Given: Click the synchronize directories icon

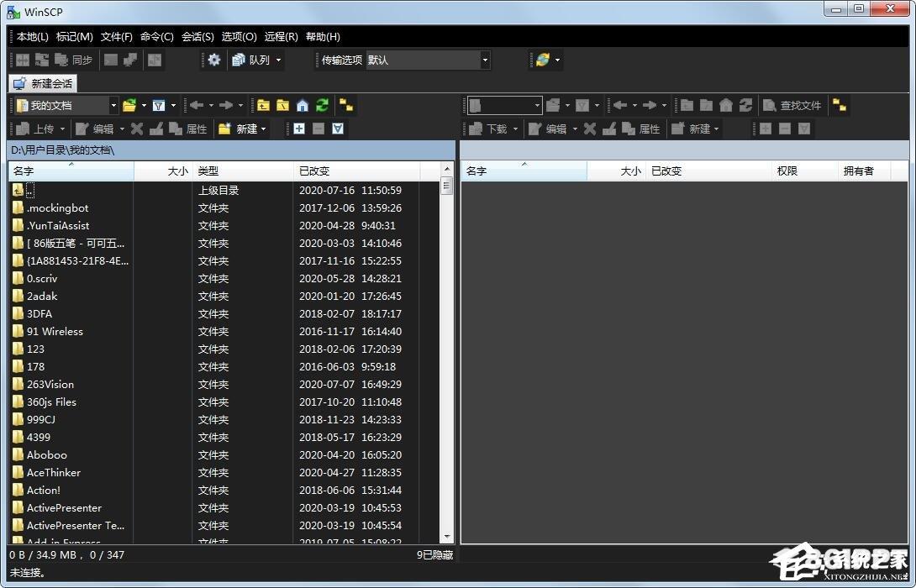Looking at the screenshot, I should [42, 60].
